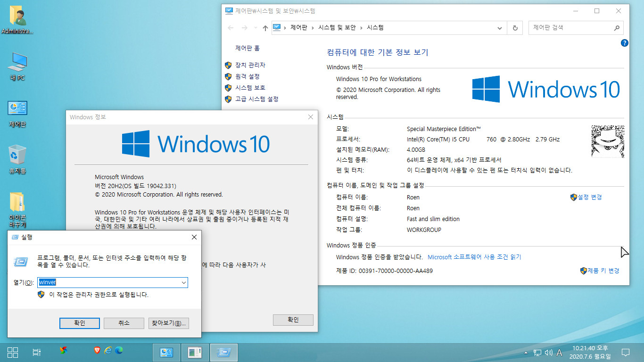This screenshot has width=644, height=362.
Task: Click 제품 키 변경 link
Action: [x=603, y=271]
